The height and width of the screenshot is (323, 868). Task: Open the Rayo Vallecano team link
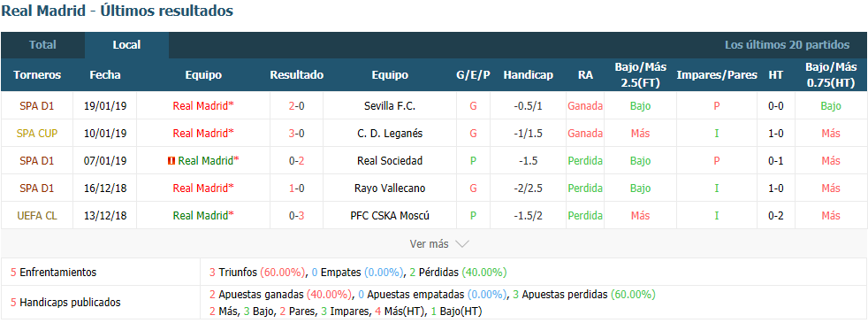coord(390,188)
